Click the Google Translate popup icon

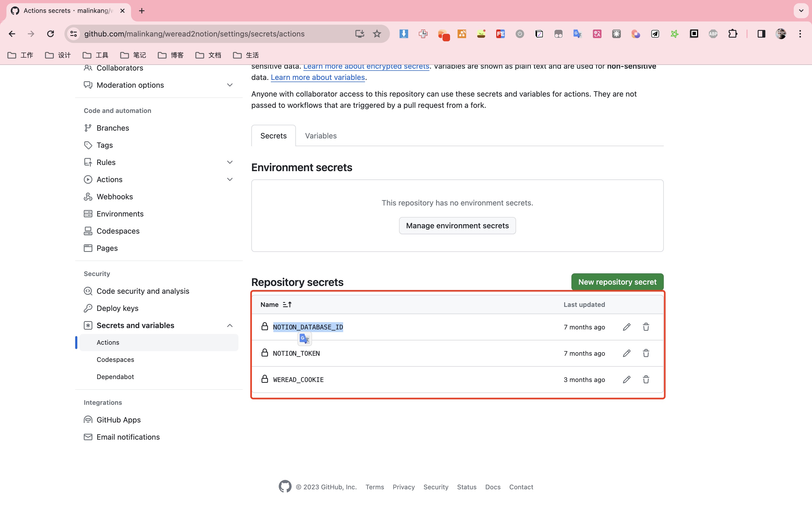pyautogui.click(x=304, y=339)
